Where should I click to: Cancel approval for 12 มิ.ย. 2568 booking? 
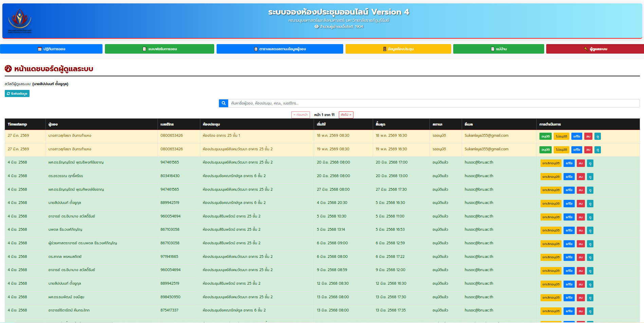point(551,284)
